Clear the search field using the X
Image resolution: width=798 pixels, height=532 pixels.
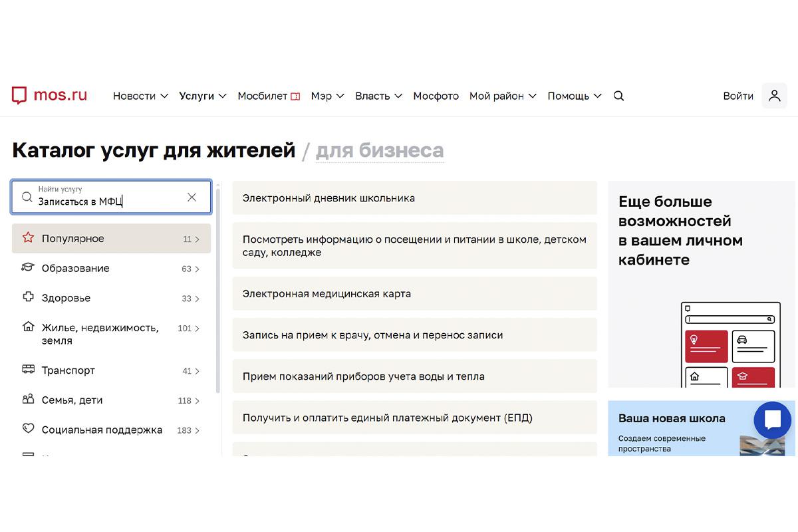192,197
